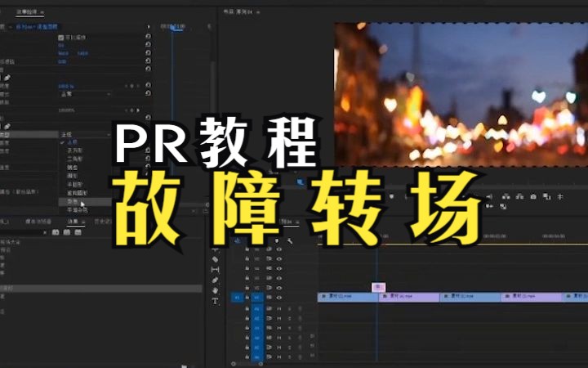Solo the first audio track

tap(289, 308)
